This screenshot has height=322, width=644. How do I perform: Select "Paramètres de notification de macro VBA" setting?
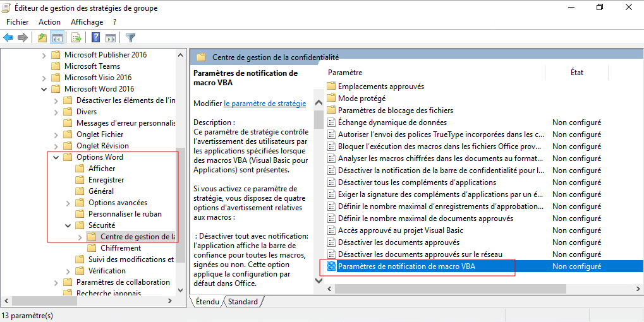pos(406,266)
